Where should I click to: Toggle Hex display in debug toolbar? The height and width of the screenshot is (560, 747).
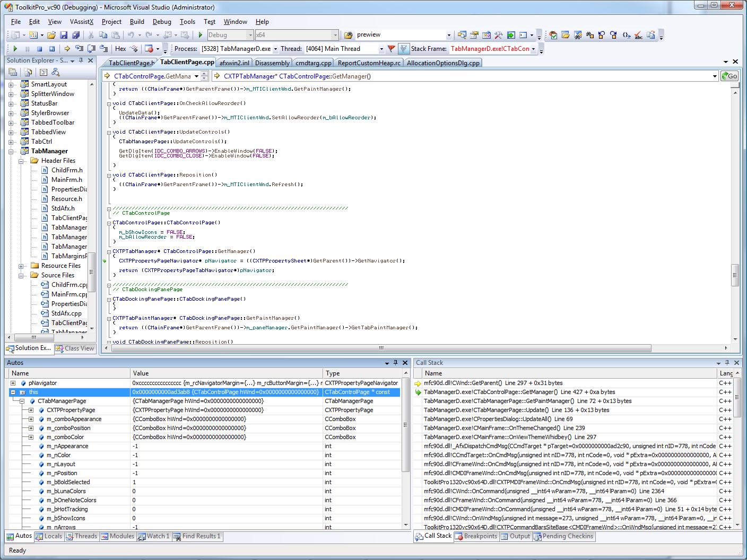point(120,49)
